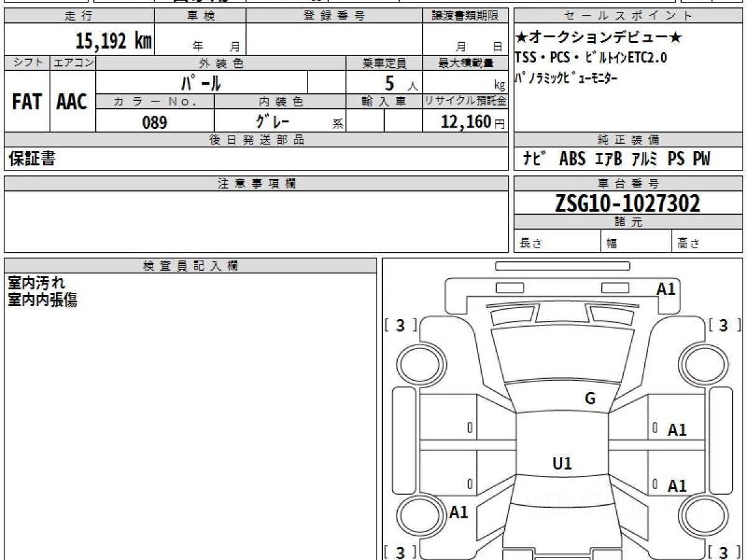Click the A1 mark on the bumper
Image resolution: width=747 pixels, height=560 pixels.
pos(666,289)
